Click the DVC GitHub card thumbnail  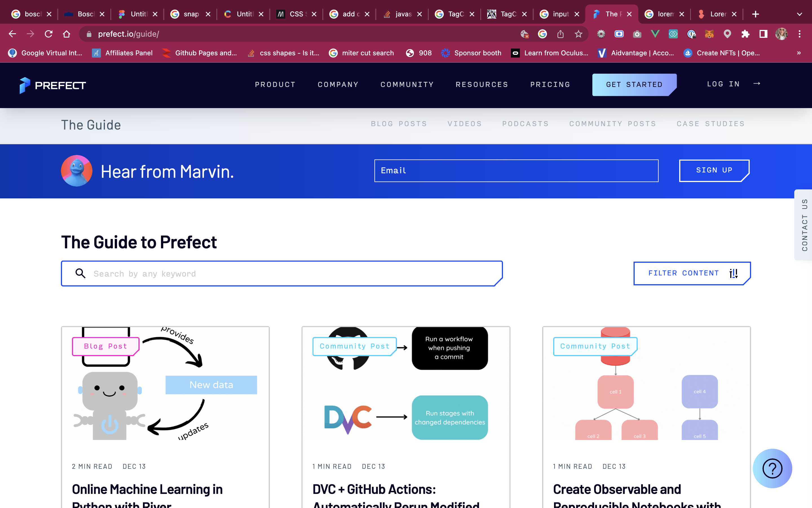(x=406, y=383)
